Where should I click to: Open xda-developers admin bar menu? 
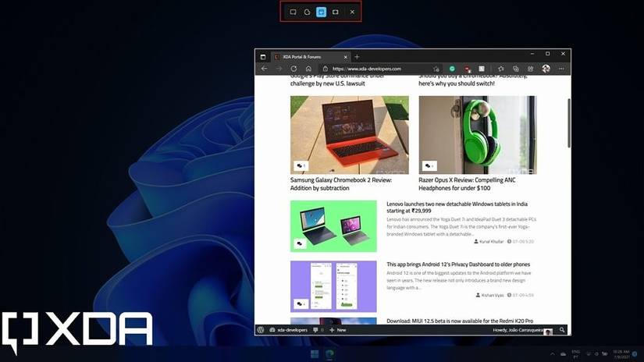[288, 330]
